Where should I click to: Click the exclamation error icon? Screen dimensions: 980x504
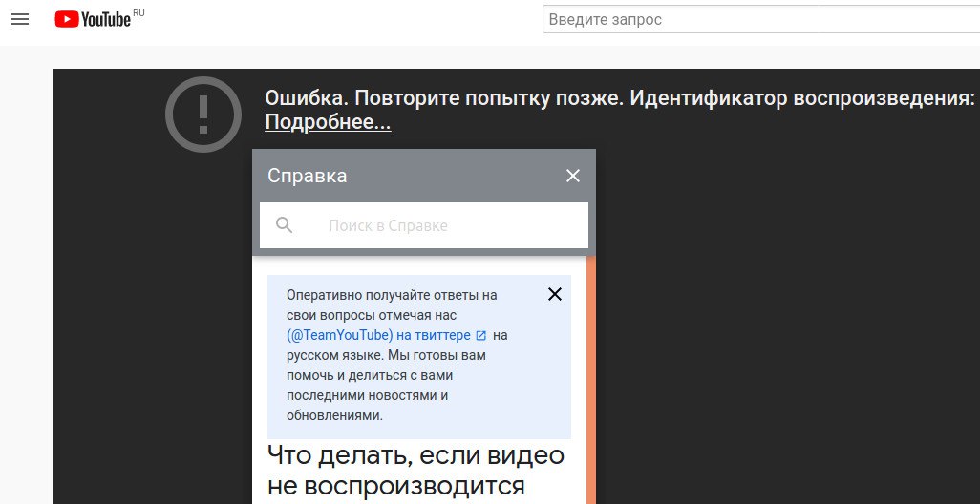[x=203, y=115]
